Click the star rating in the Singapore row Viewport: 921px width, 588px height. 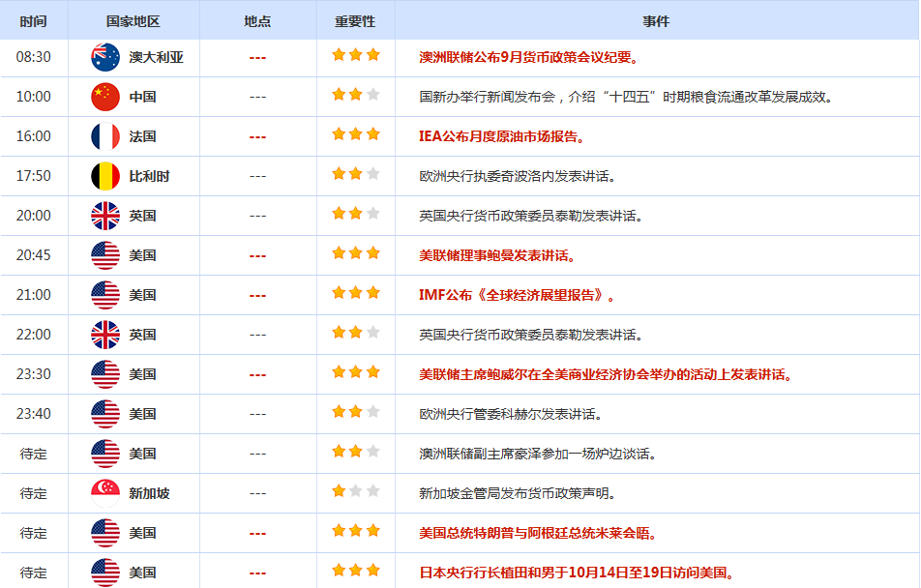point(356,491)
